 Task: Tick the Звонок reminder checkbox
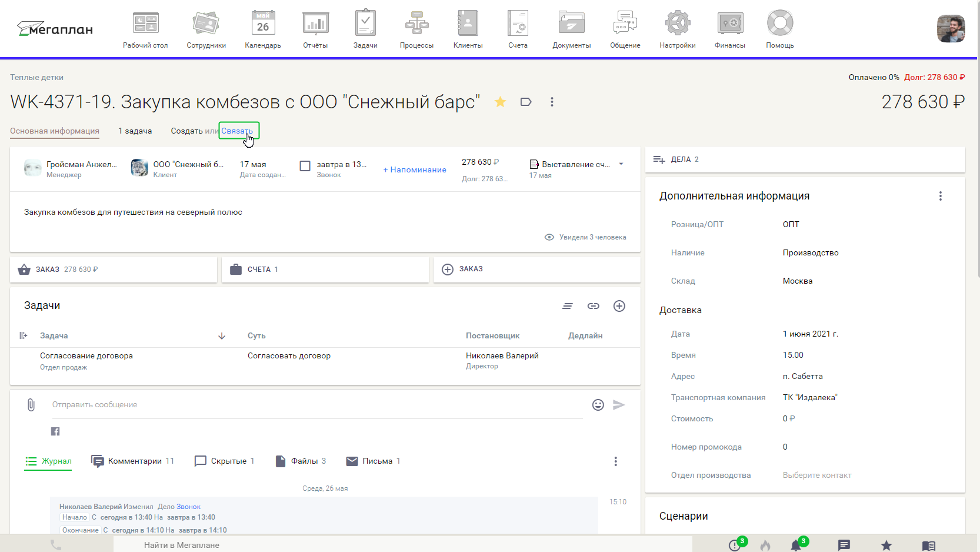pos(305,166)
